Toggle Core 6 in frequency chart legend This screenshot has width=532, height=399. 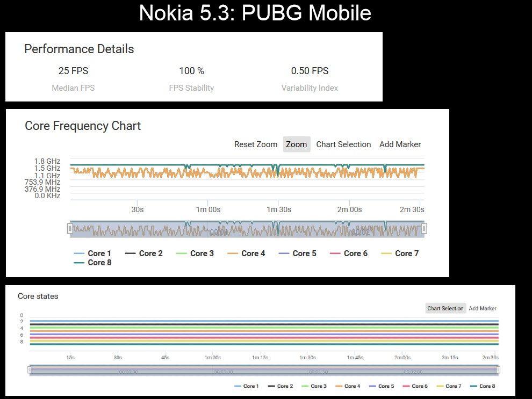pyautogui.click(x=349, y=253)
